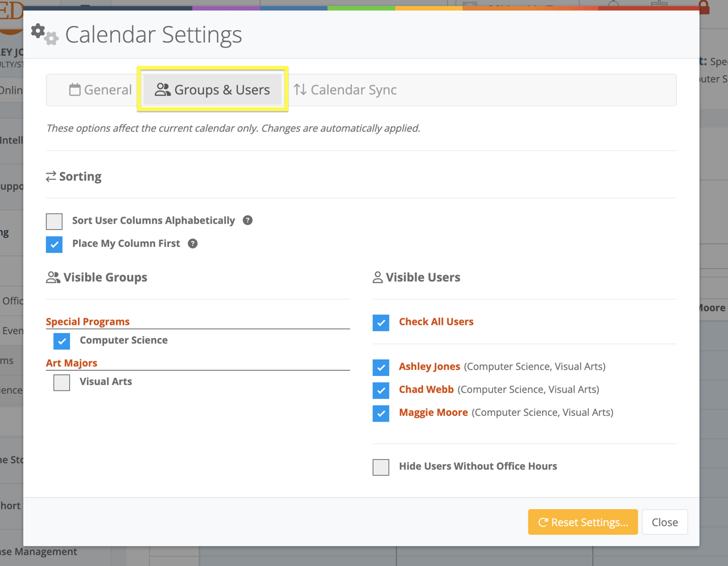The image size is (728, 566).
Task: Click the Maggie Moore name link
Action: [x=433, y=412]
